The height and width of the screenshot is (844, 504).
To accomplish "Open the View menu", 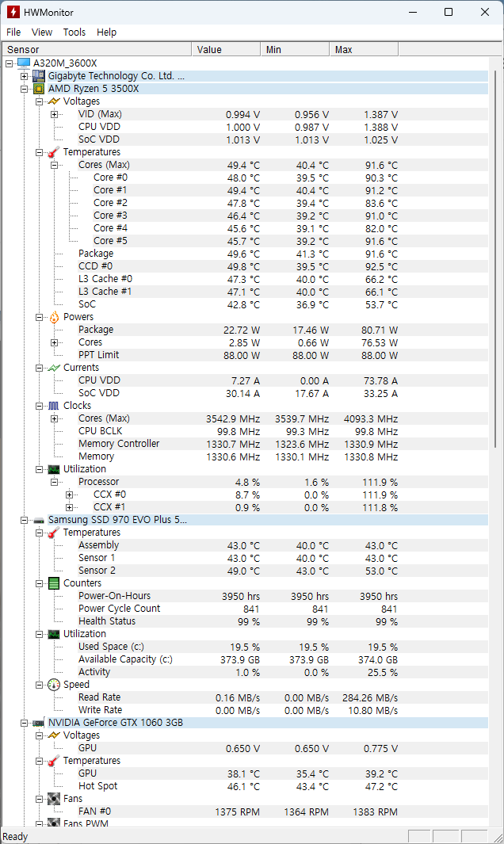I will pyautogui.click(x=42, y=32).
